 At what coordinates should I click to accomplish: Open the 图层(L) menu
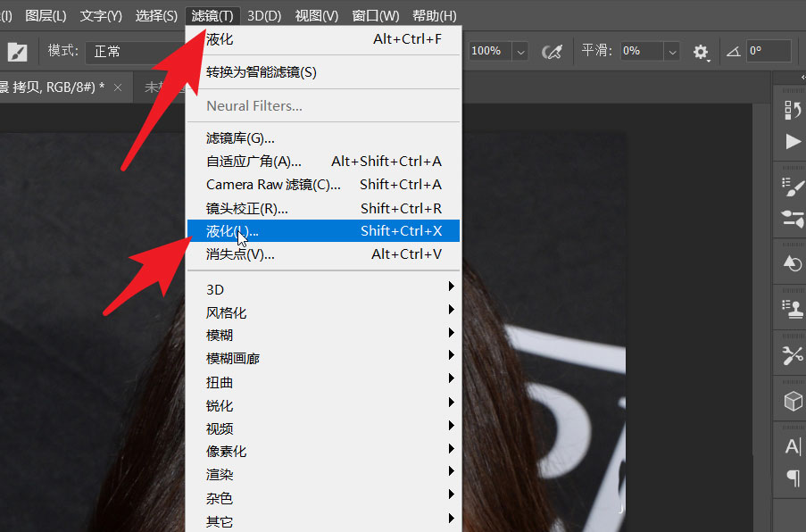(46, 16)
